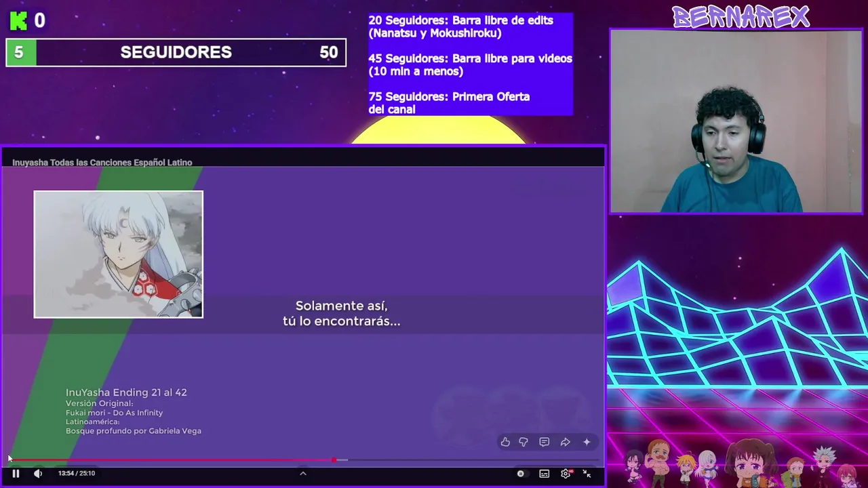
Task: Click the '20 Seguidores' goal text
Action: coord(461,26)
